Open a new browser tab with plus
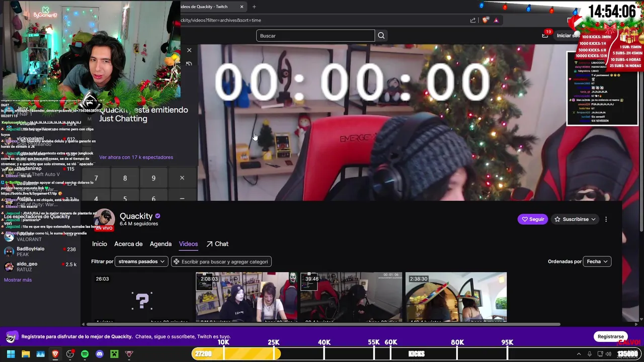644x362 pixels. pyautogui.click(x=254, y=7)
